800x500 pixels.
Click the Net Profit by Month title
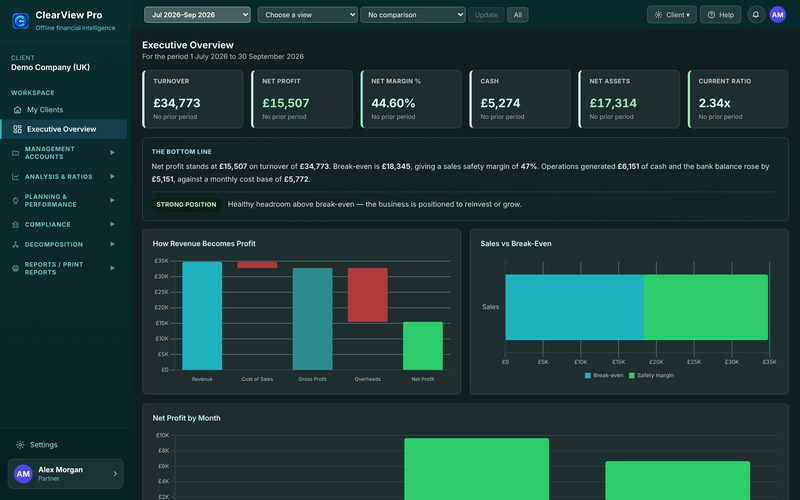coord(186,418)
